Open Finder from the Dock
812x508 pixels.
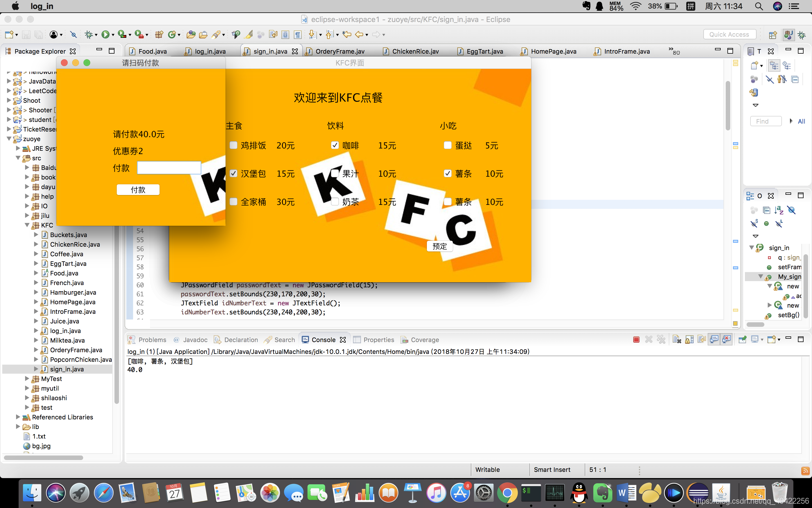32,493
